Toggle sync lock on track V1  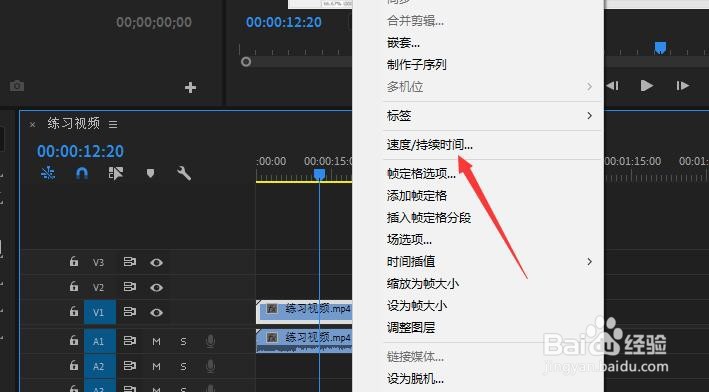click(130, 312)
